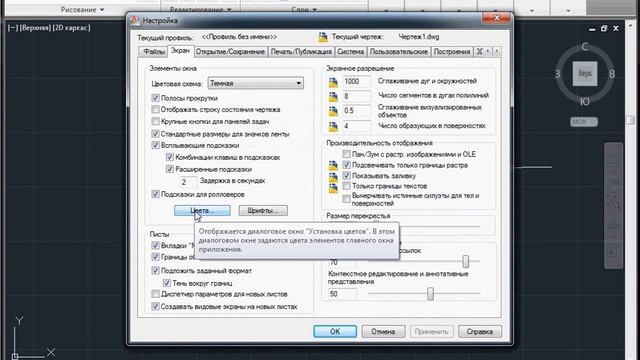Screen dimensions: 640x360
Task: Open the МСК coordinate system dropdown
Action: click(x=584, y=122)
